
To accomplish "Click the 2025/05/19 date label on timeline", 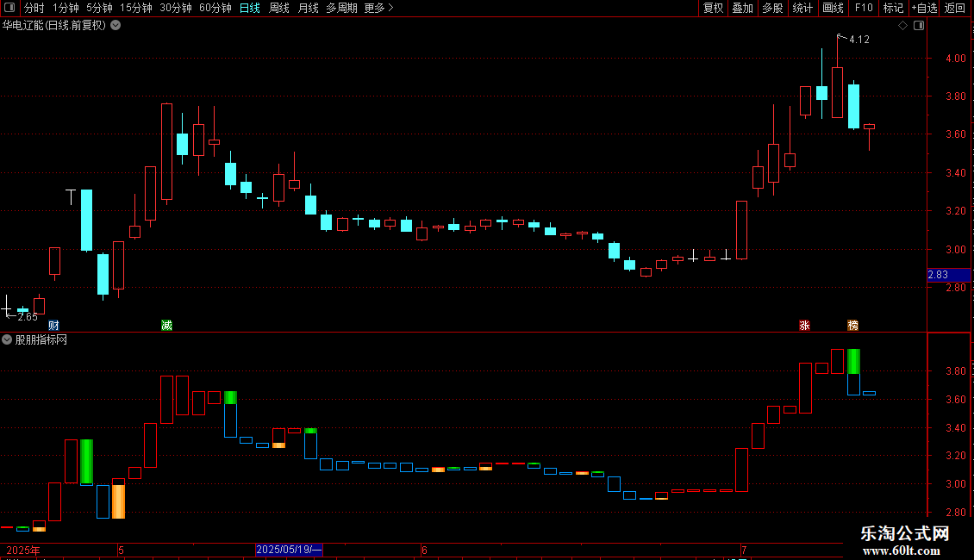I will click(289, 550).
